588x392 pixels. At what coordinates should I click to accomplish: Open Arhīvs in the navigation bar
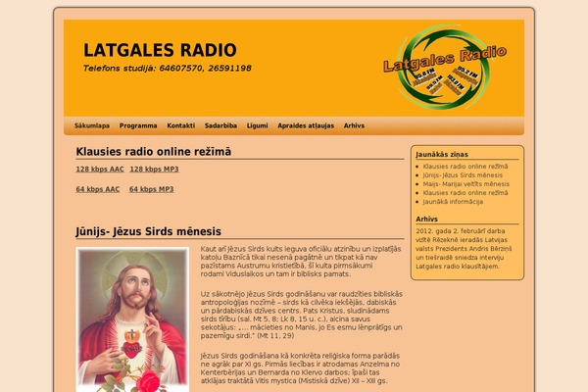[x=354, y=125]
